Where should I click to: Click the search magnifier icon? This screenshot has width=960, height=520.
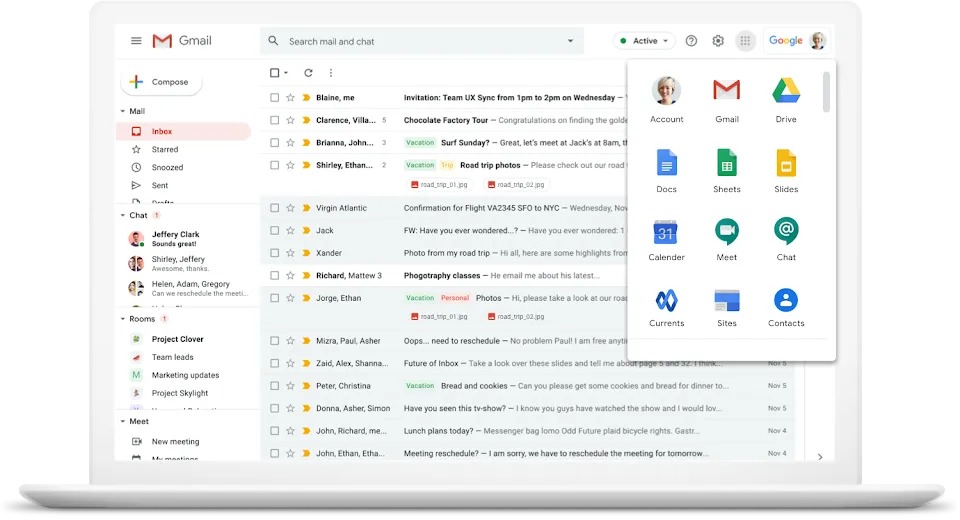(x=273, y=41)
